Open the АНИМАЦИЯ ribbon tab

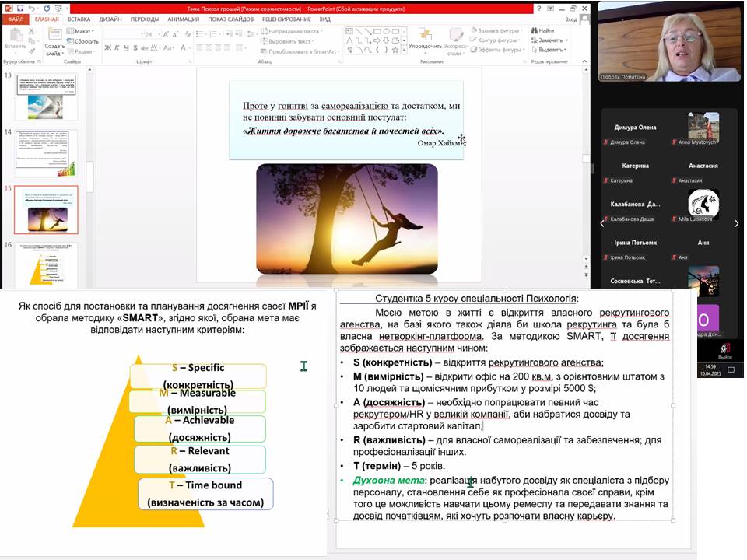183,19
